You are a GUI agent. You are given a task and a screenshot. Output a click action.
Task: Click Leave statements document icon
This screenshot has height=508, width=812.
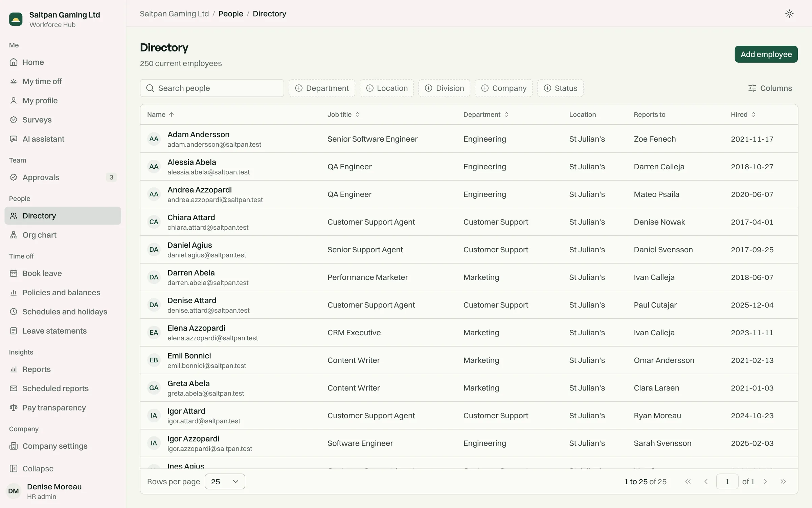coord(14,331)
